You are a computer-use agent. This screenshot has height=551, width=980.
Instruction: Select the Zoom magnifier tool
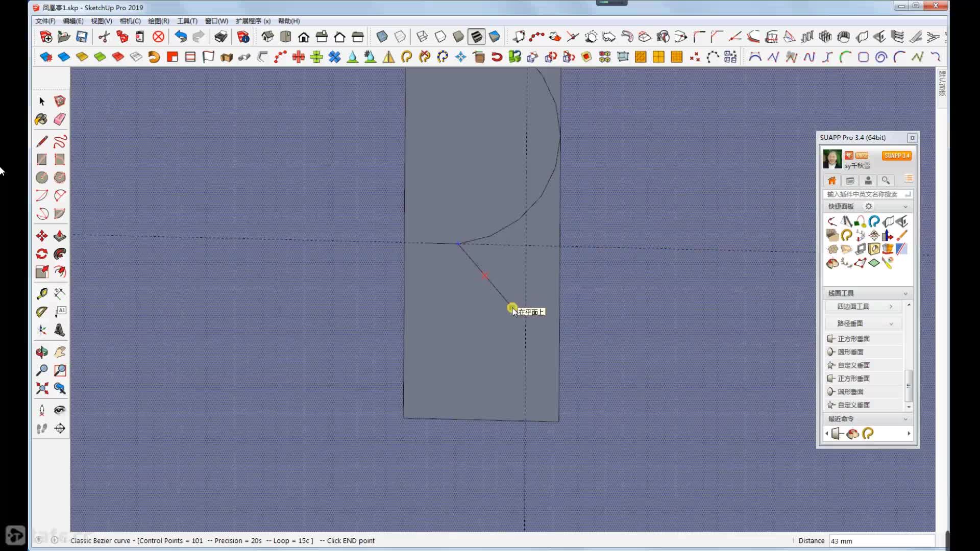(42, 370)
